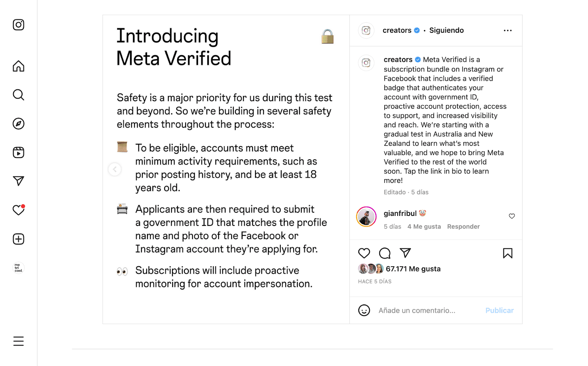Save the post using the bookmark icon
Viewport: 588px width, 366px height.
pyautogui.click(x=508, y=253)
